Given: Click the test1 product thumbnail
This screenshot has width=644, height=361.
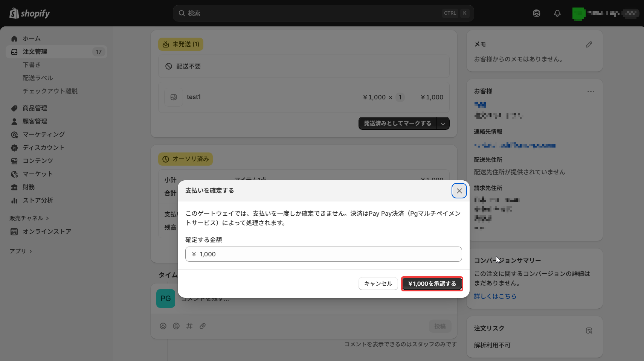Looking at the screenshot, I should click(174, 97).
